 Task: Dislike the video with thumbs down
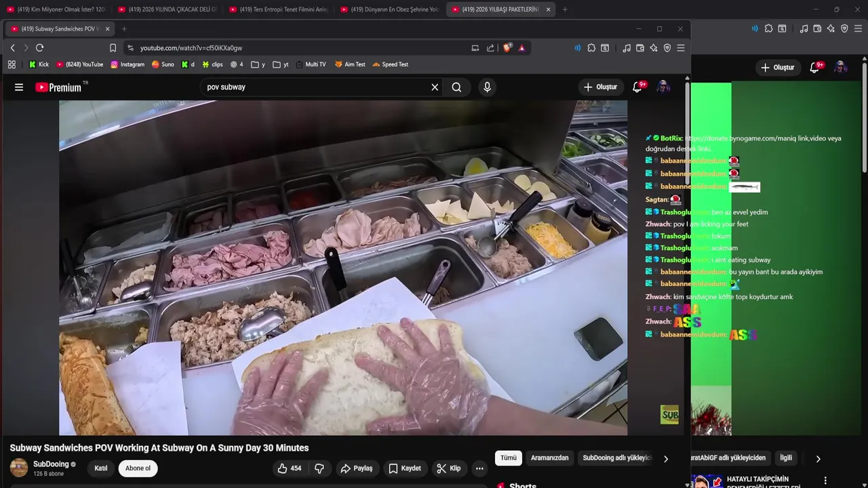pos(319,468)
